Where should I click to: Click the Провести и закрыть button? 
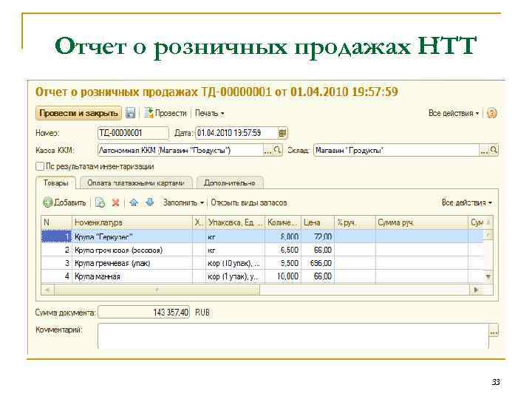[x=78, y=113]
